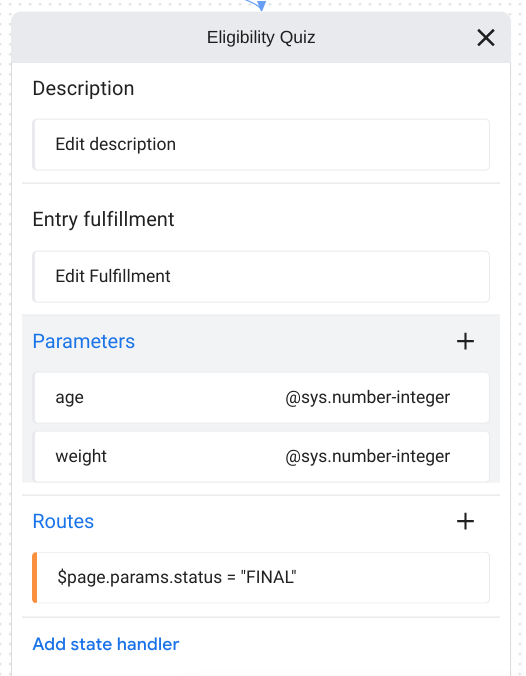Image resolution: width=526 pixels, height=676 pixels.
Task: Open the Routes section heading
Action: (x=63, y=521)
